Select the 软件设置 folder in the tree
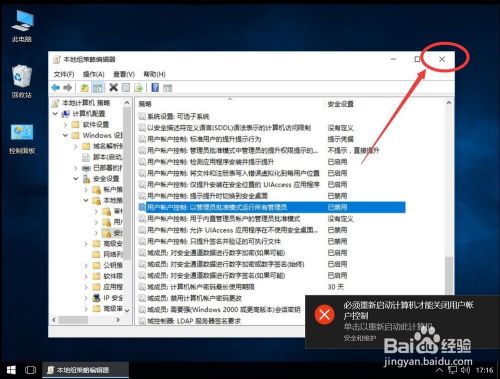Viewport: 500px width, 379px height. [x=91, y=125]
